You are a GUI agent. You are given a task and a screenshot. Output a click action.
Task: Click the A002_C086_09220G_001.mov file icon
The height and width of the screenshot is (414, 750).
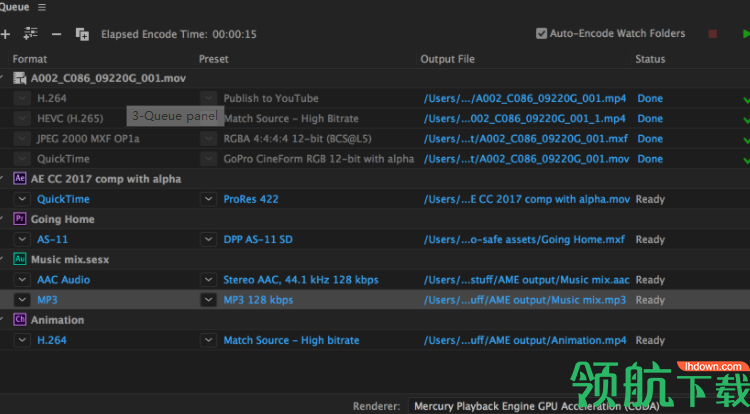tap(20, 78)
